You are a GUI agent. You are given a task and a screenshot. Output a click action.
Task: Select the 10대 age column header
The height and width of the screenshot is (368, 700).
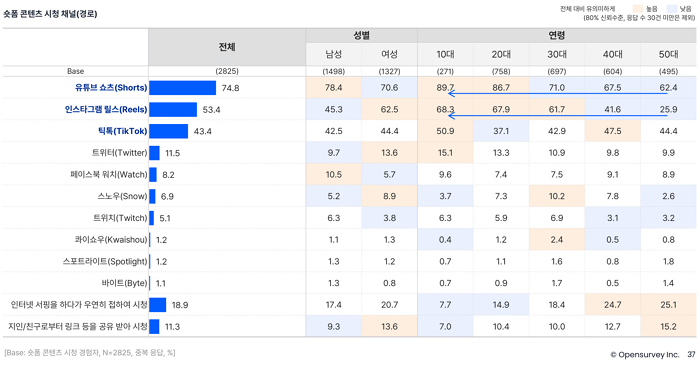click(x=445, y=54)
